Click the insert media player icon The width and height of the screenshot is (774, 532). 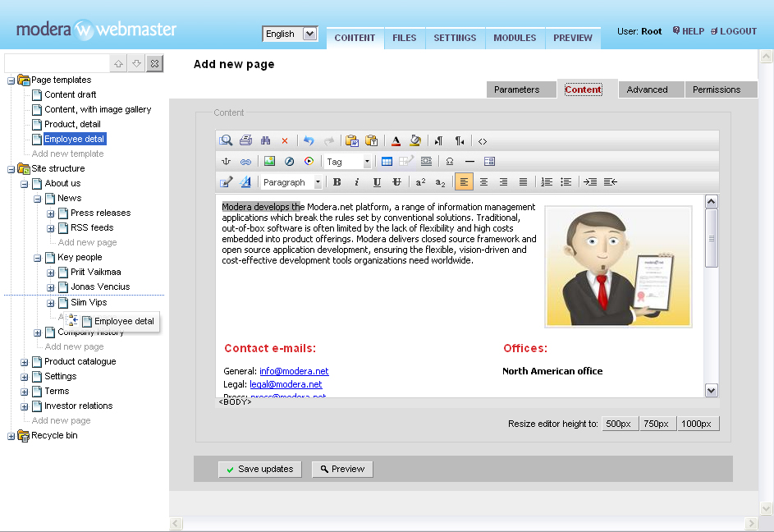309,161
